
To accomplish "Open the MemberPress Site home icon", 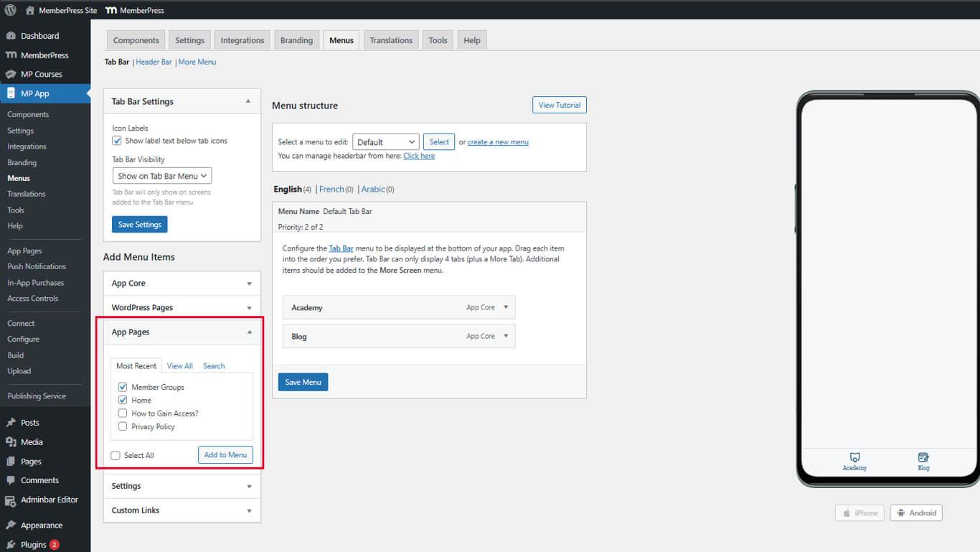I will [29, 11].
